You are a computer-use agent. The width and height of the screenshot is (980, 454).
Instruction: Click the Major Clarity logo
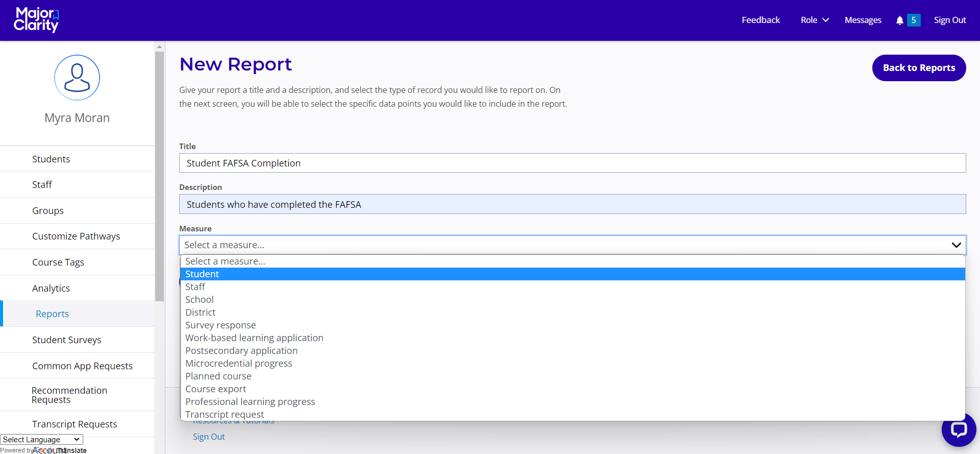pos(36,20)
